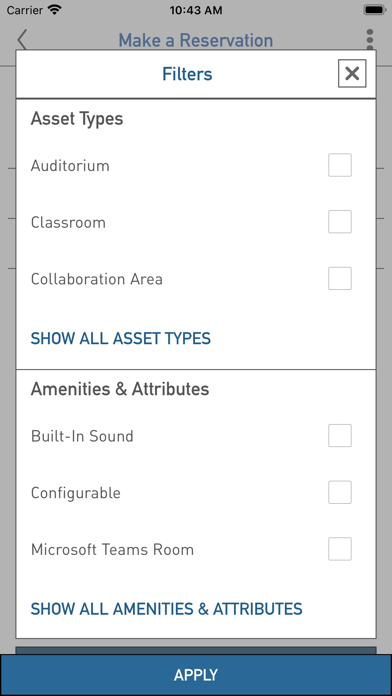Expand SHOW ALL ASSET TYPES
The height and width of the screenshot is (696, 392).
pos(121,339)
